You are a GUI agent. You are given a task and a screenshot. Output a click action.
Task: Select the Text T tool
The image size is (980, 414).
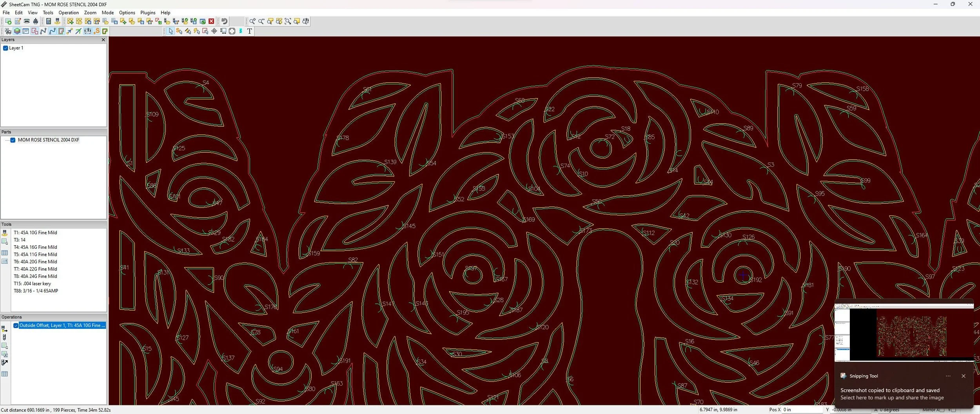(249, 31)
